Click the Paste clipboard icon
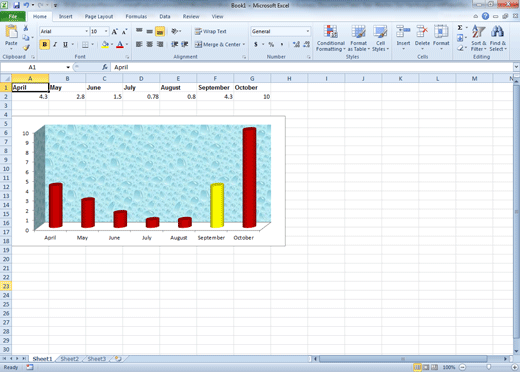This screenshot has width=520, height=372. click(x=11, y=32)
